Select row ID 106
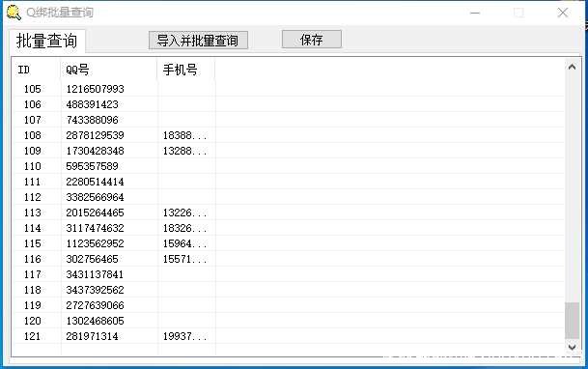This screenshot has height=369, width=588. click(33, 104)
